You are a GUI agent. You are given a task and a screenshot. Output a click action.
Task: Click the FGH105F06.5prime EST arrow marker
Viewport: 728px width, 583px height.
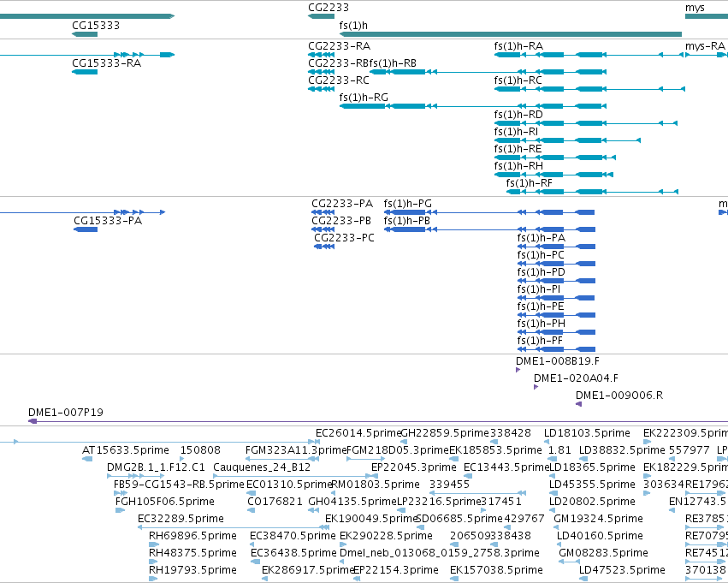[120, 510]
